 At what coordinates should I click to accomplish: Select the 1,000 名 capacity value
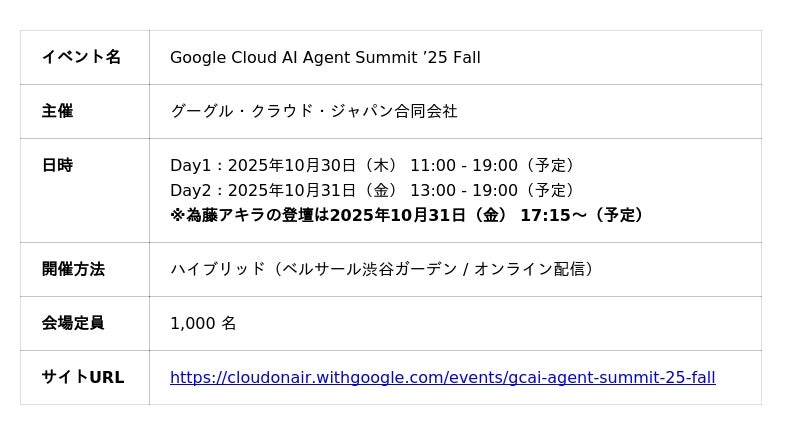(x=203, y=323)
